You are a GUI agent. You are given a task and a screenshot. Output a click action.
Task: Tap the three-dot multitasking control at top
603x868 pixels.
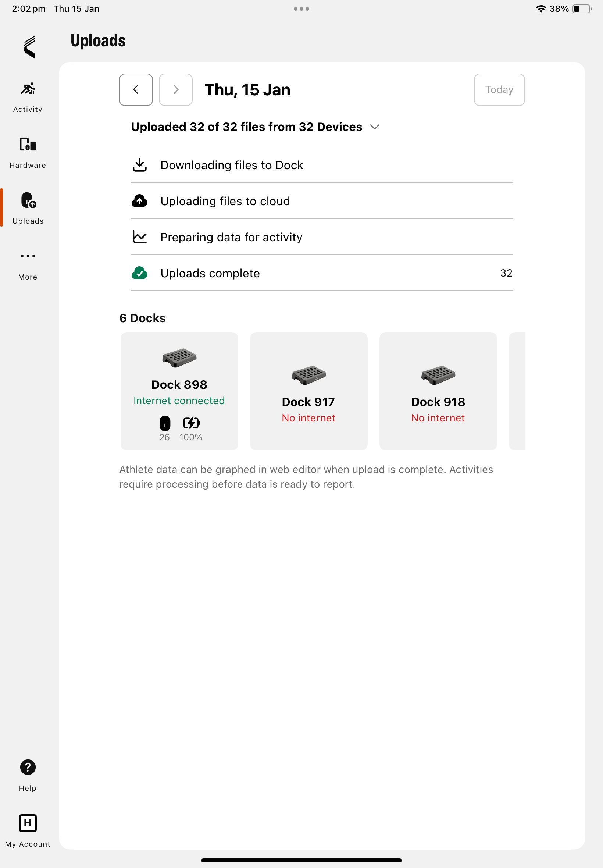pos(301,9)
